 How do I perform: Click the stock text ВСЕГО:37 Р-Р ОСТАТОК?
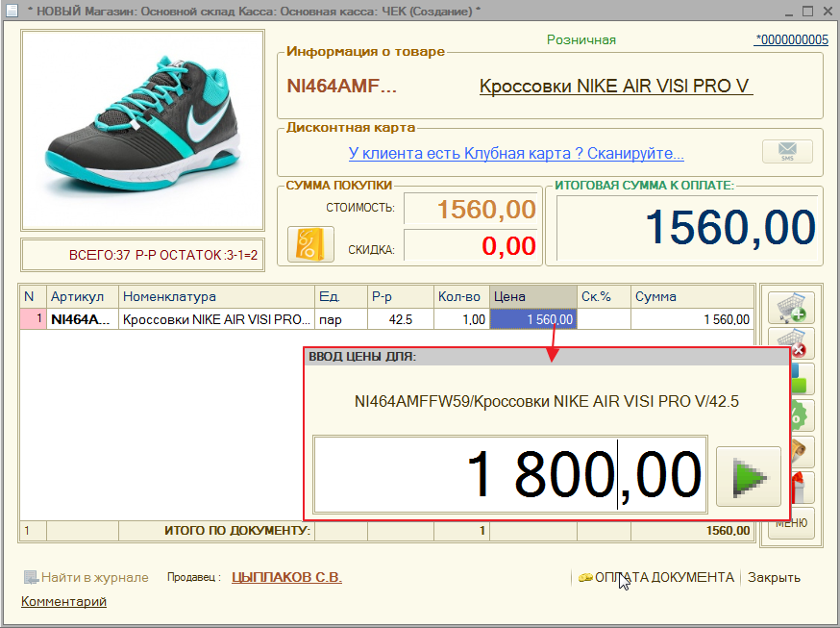163,255
